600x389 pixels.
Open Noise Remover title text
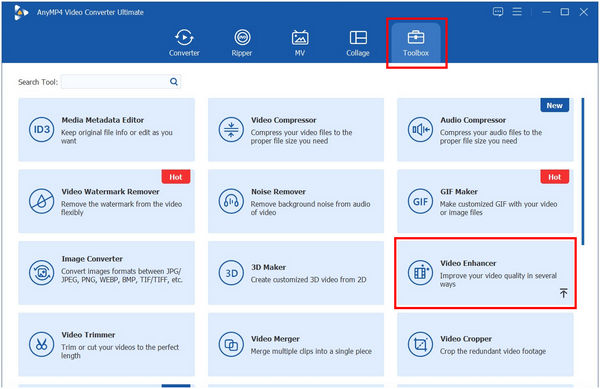click(x=278, y=192)
